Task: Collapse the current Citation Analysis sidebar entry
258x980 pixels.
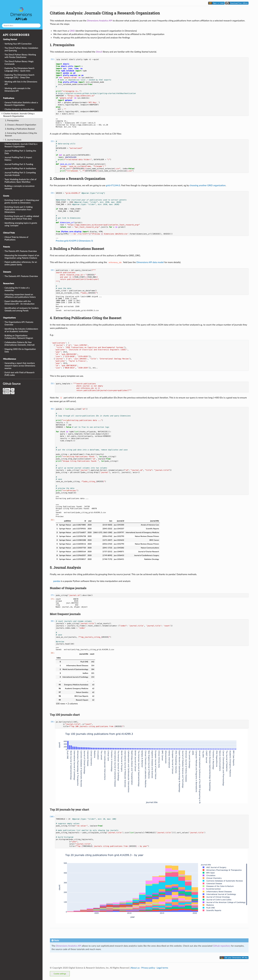Action: coord(2,113)
